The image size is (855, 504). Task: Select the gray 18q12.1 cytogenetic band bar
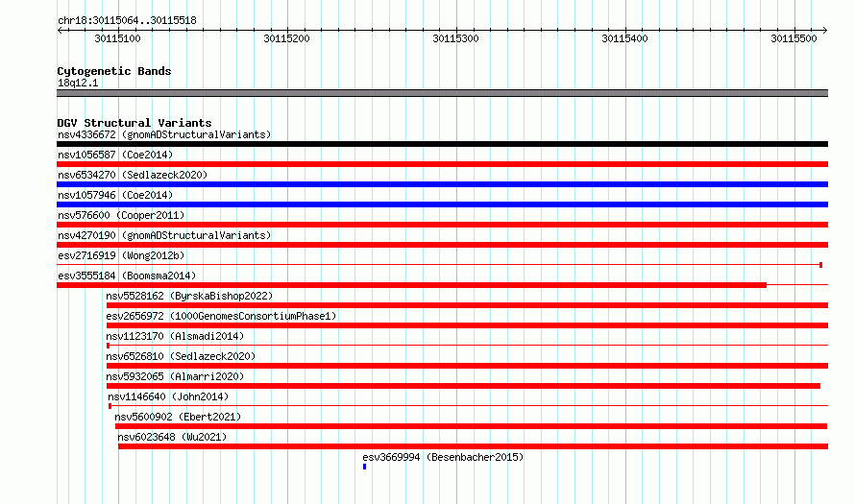[x=442, y=93]
